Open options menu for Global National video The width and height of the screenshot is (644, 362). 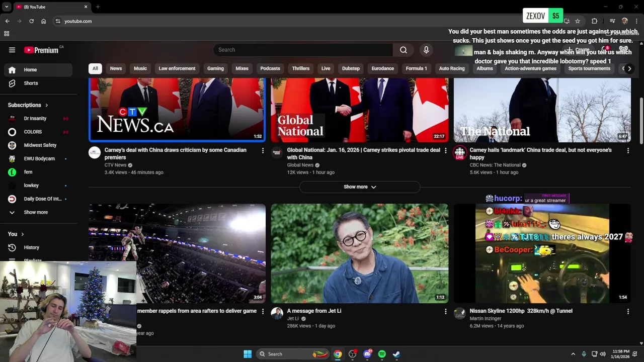[445, 150]
